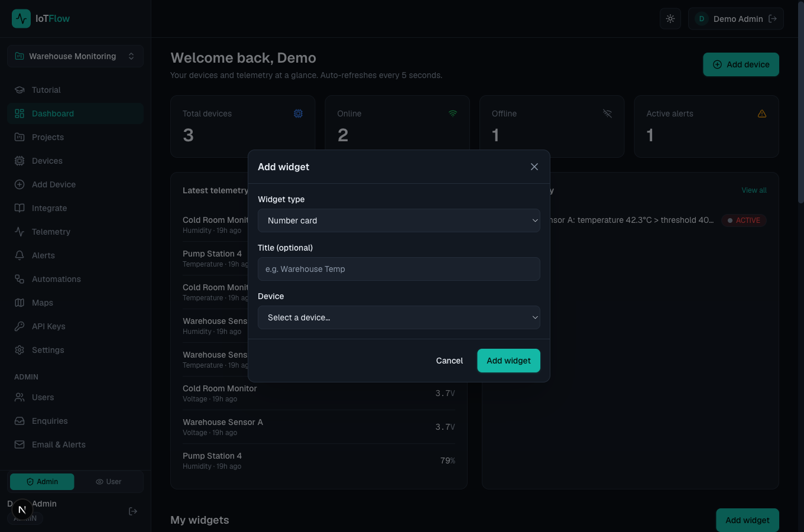Click the Welcome back, Demo heading

pos(243,58)
